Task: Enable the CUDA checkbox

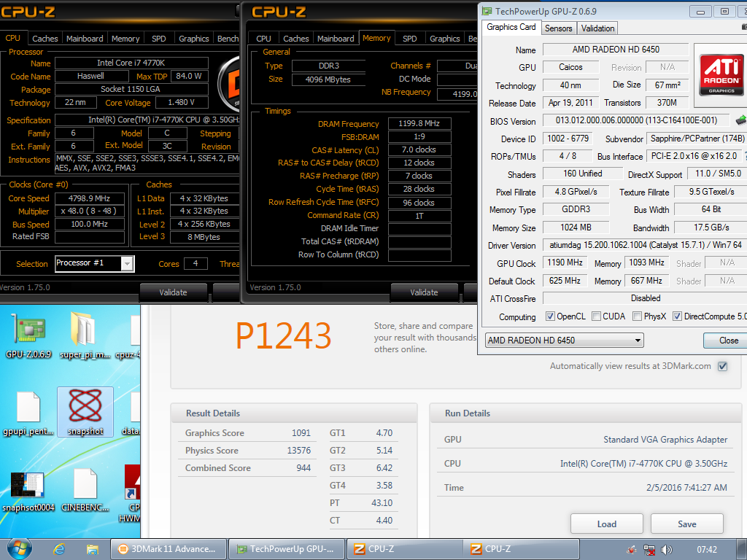Action: coord(597,316)
